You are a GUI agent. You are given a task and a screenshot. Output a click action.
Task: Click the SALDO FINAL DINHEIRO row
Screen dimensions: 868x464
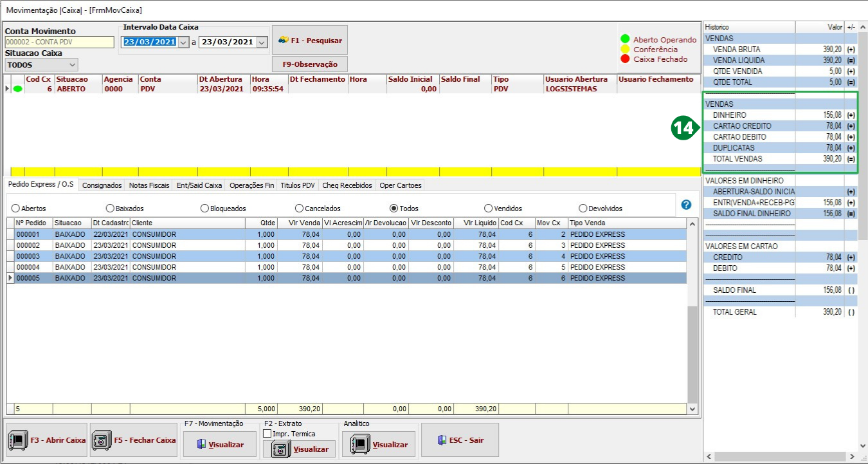tap(780, 214)
